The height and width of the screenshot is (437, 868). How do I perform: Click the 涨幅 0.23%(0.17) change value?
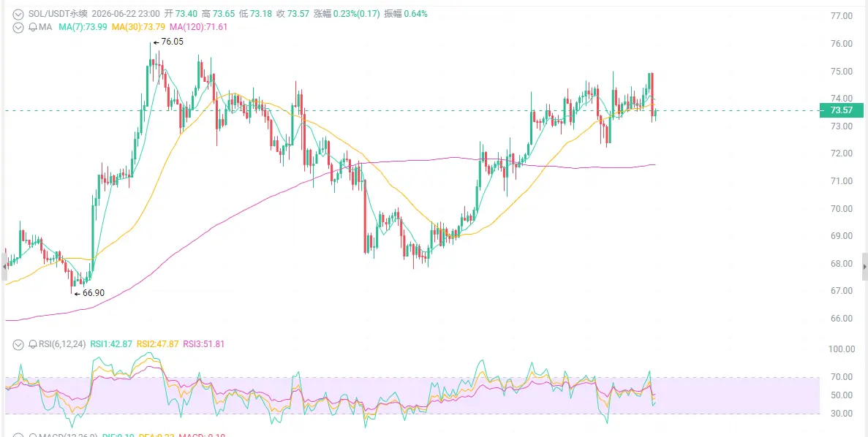coord(347,14)
